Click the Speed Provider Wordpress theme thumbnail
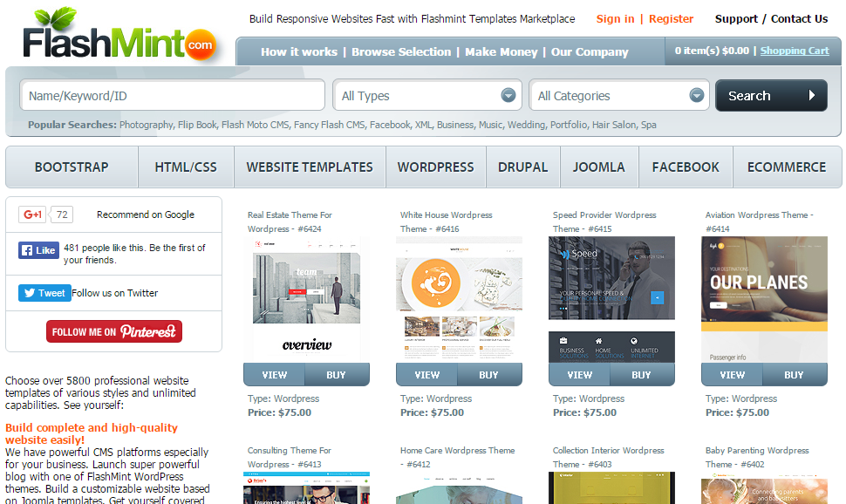Viewport: 846px width, 504px height. coord(611,299)
